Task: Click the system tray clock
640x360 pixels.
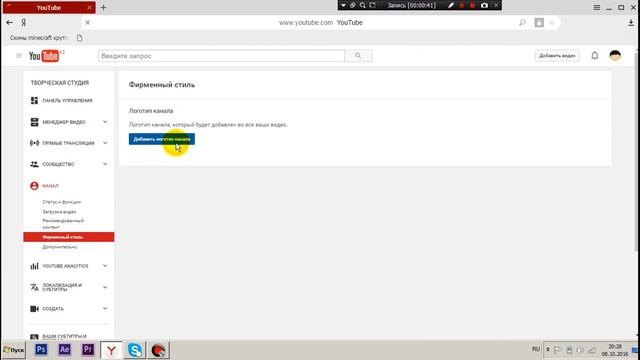Action: pyautogui.click(x=615, y=350)
